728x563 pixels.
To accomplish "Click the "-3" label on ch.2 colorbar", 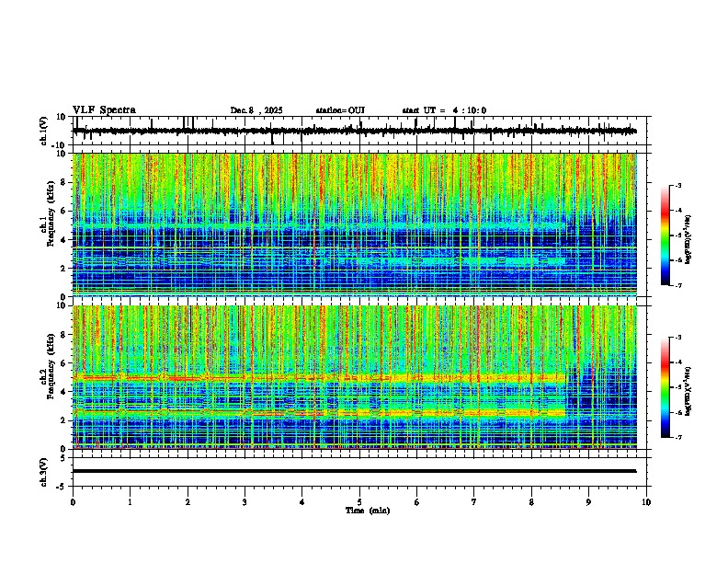I will (677, 338).
